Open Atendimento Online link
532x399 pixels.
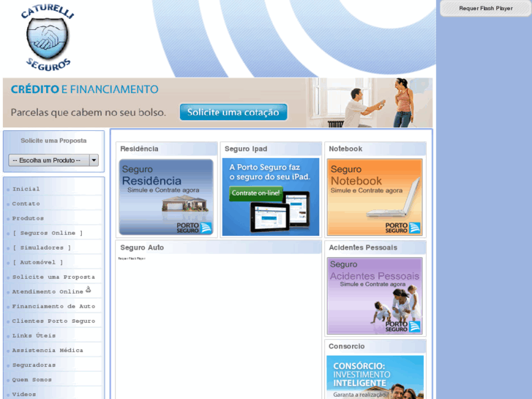(48, 291)
